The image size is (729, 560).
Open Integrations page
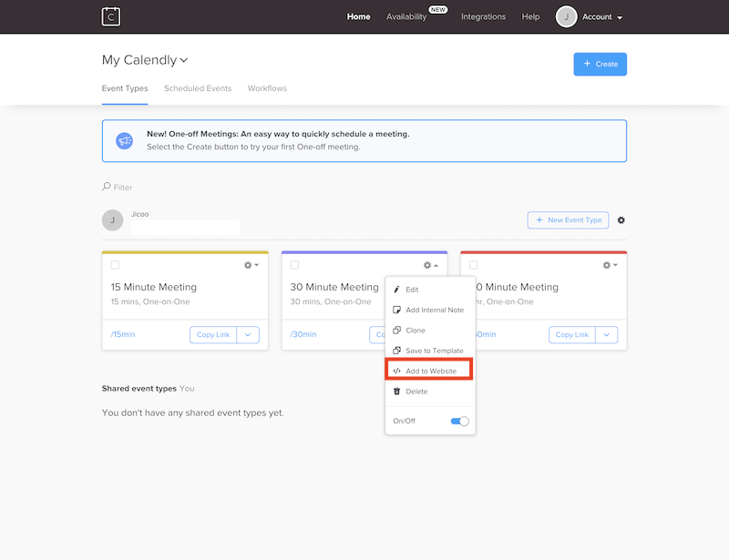[483, 16]
